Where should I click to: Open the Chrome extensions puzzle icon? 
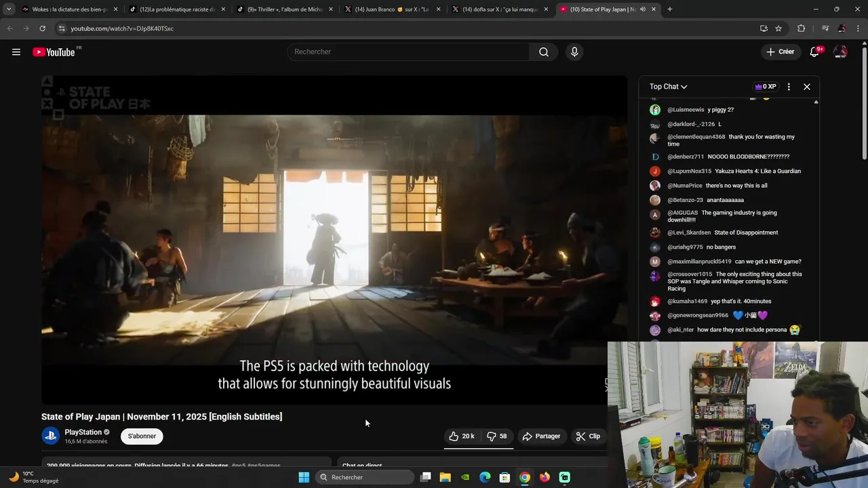[x=802, y=28]
